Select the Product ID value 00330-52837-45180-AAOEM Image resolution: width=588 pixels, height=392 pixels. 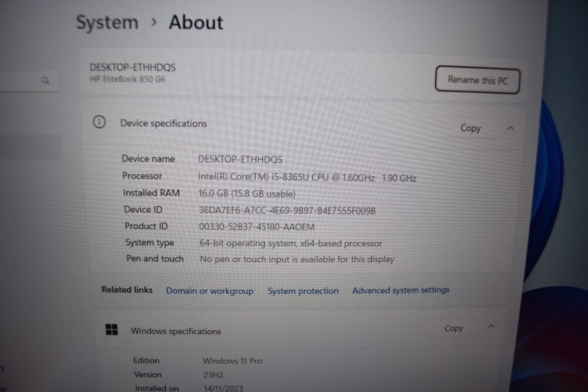pos(256,227)
